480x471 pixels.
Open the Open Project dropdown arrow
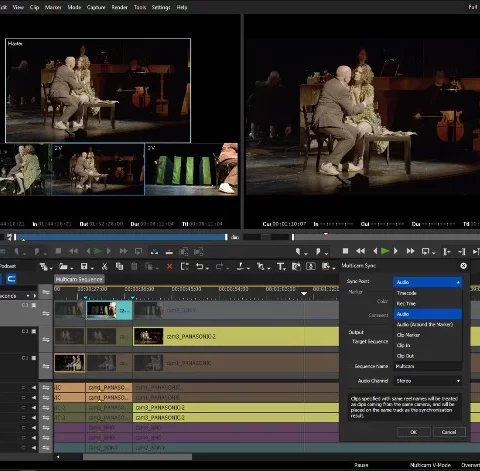(71, 268)
